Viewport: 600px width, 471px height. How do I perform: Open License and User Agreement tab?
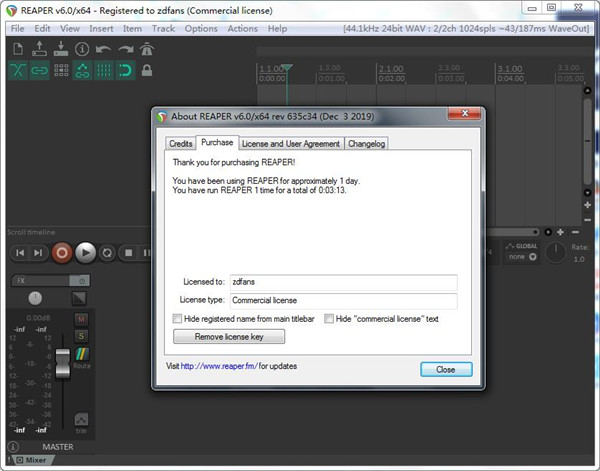pyautogui.click(x=290, y=144)
